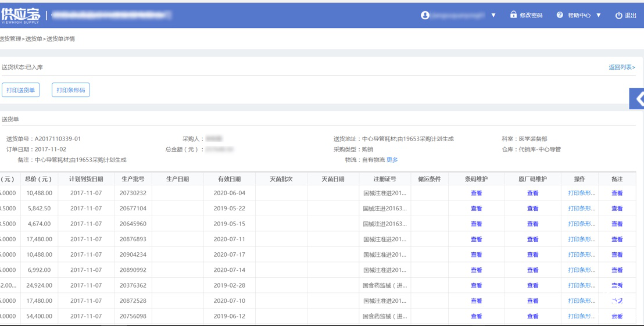Expand the blue side panel arrow
The image size is (644, 326).
click(x=639, y=99)
